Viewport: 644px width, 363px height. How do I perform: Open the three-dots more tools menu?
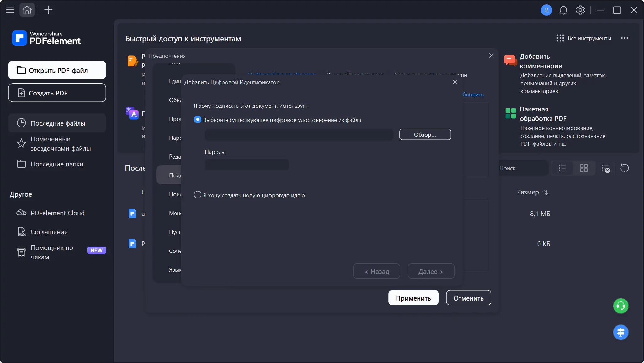point(624,38)
